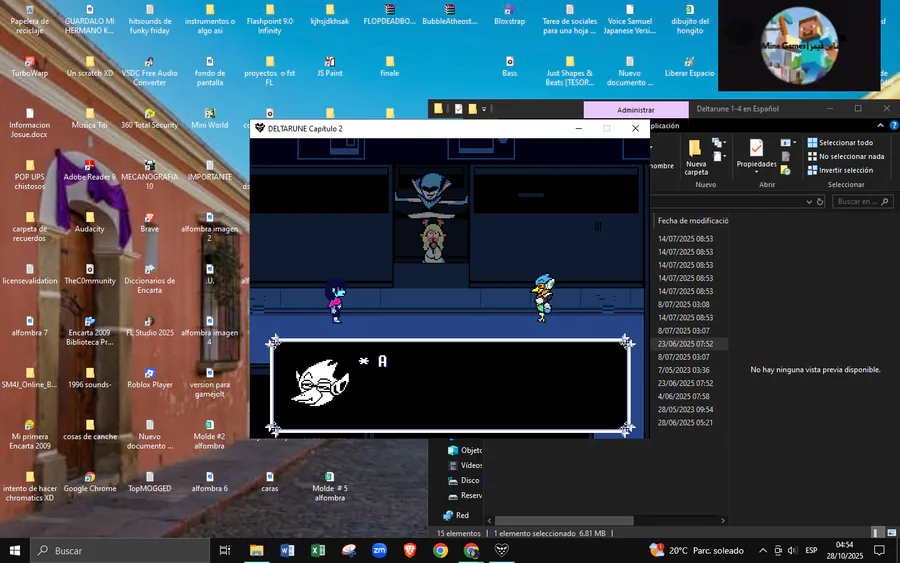
Task: Launch Adobe Reader 9 from the desktop
Action: [x=90, y=170]
